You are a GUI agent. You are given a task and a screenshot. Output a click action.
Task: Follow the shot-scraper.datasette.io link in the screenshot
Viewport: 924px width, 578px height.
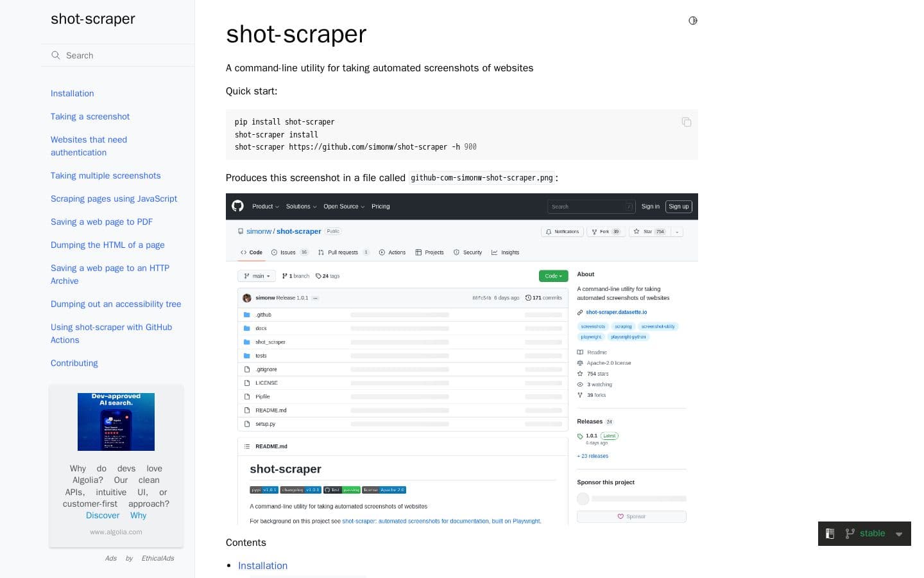click(616, 312)
